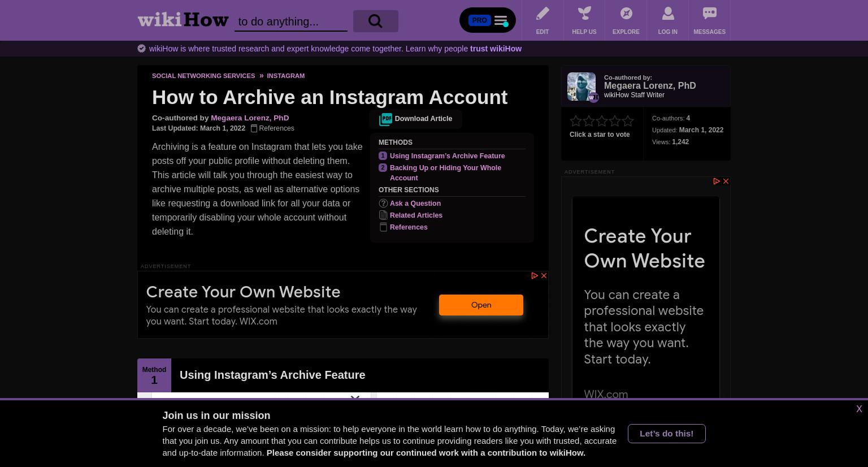The image size is (868, 467).
Task: Click the Method 1 purple badge
Action: [x=154, y=375]
